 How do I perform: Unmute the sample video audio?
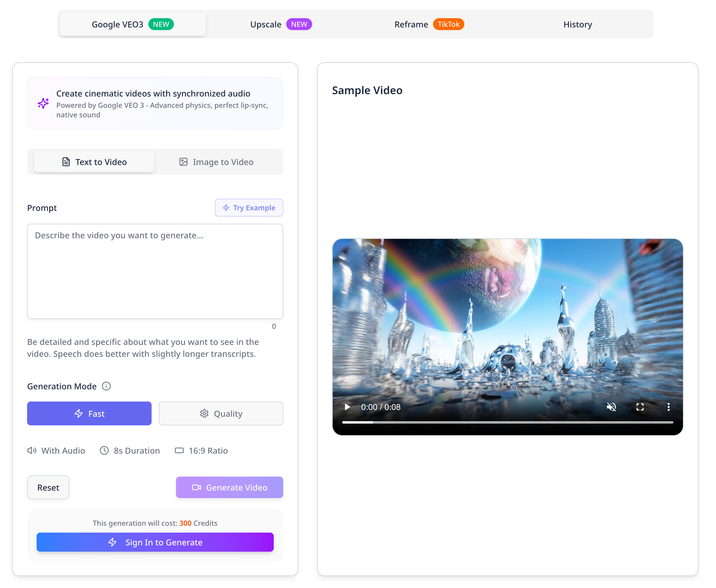pyautogui.click(x=611, y=407)
